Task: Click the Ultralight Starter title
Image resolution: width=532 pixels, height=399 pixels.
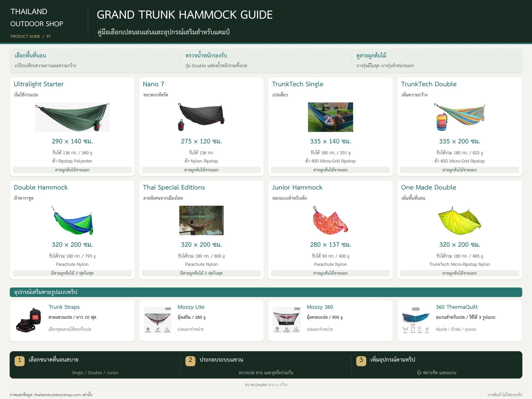Action: coord(39,84)
